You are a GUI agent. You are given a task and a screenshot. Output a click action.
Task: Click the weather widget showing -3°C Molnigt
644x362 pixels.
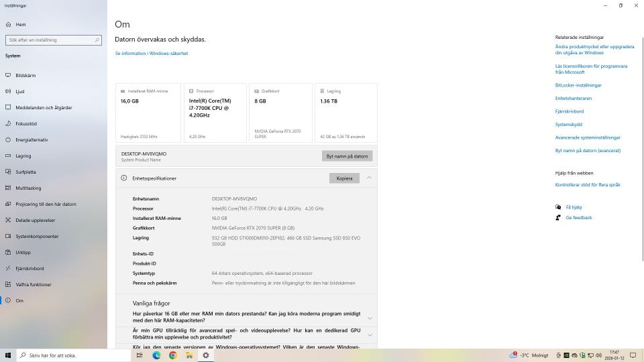point(529,355)
